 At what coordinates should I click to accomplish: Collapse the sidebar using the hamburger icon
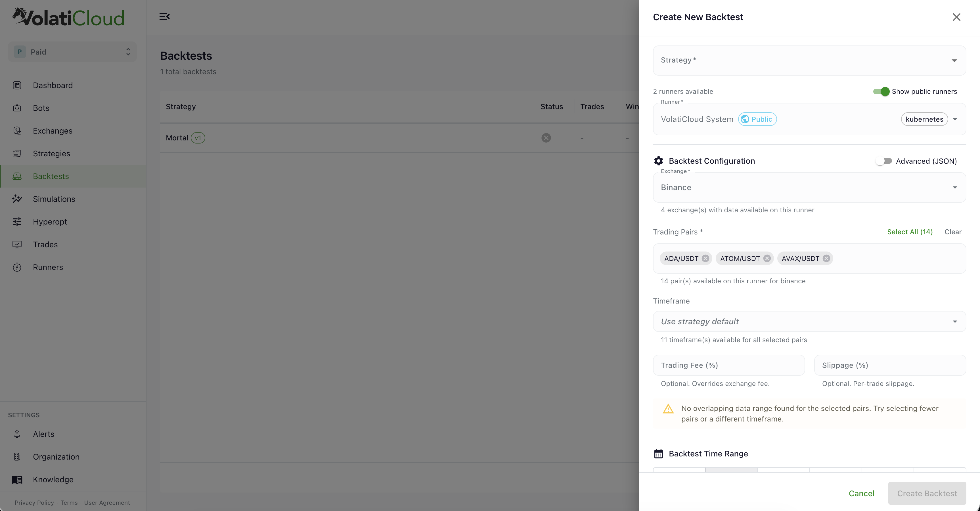click(x=165, y=16)
